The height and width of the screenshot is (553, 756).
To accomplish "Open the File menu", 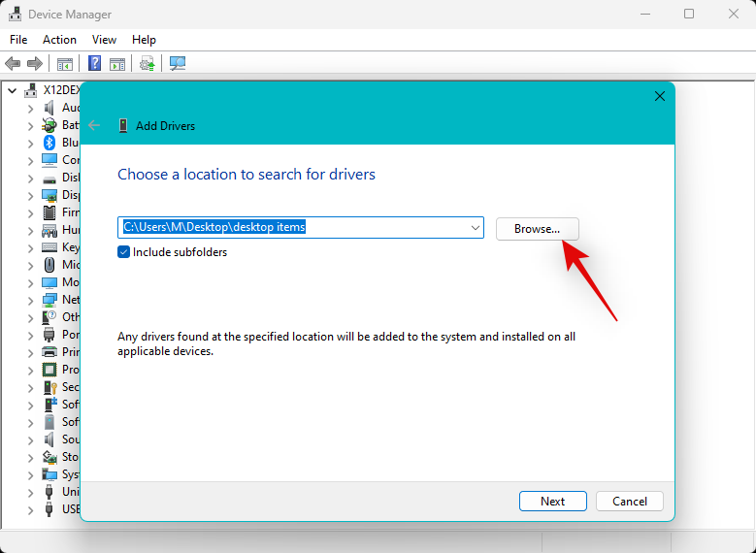I will tap(18, 40).
